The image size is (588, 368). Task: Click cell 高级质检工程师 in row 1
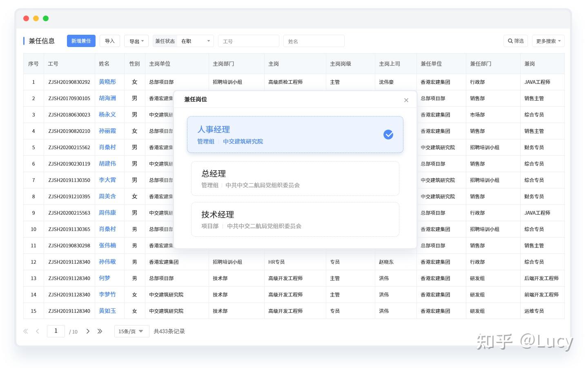[285, 82]
